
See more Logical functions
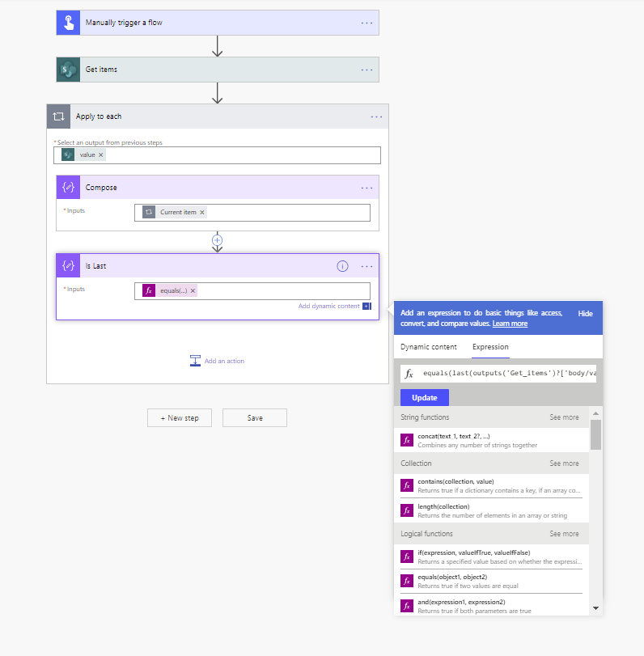pos(564,533)
